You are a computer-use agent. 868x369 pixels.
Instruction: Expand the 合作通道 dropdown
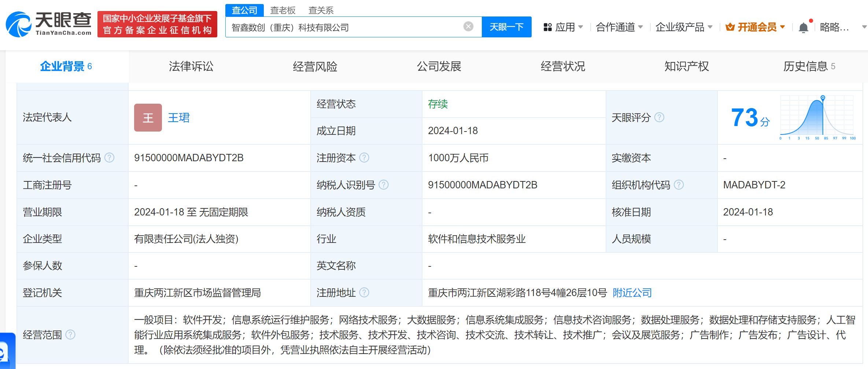pos(640,27)
